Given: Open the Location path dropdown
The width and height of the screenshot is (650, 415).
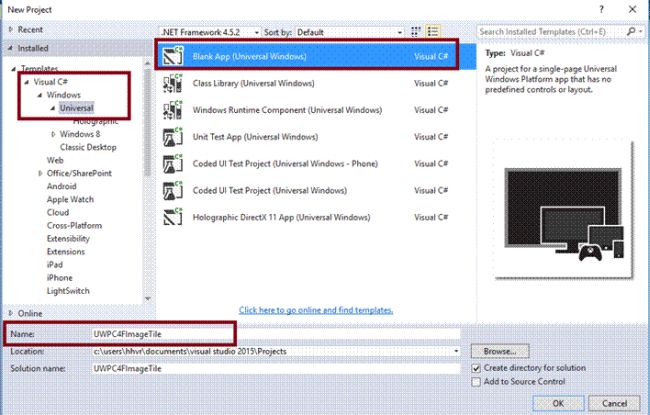Looking at the screenshot, I should (x=456, y=351).
